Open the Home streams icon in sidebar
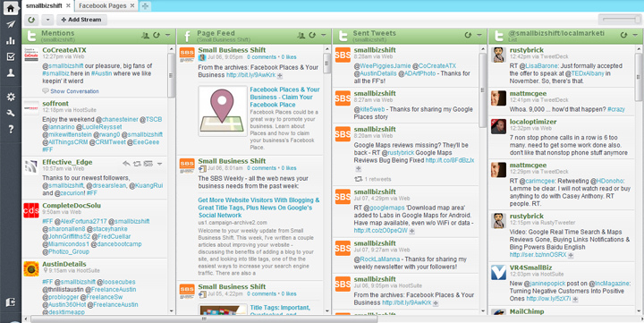The height and width of the screenshot is (323, 644). tap(11, 8)
